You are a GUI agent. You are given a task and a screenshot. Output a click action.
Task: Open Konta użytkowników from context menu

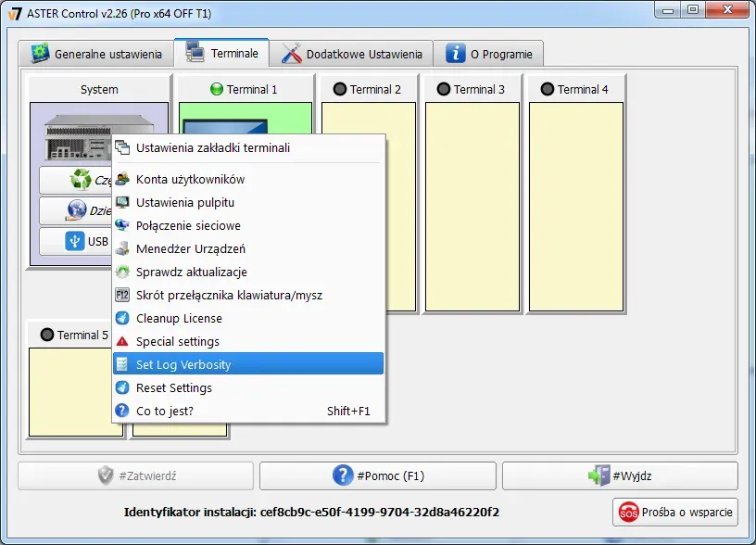point(190,179)
